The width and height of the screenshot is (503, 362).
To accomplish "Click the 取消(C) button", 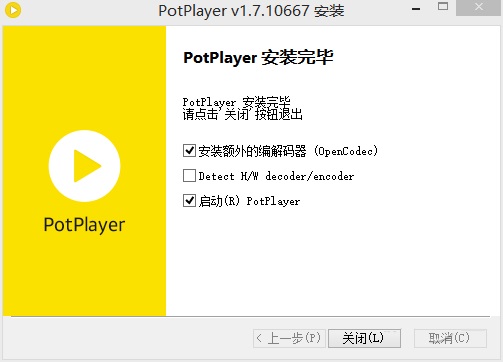I will point(450,338).
